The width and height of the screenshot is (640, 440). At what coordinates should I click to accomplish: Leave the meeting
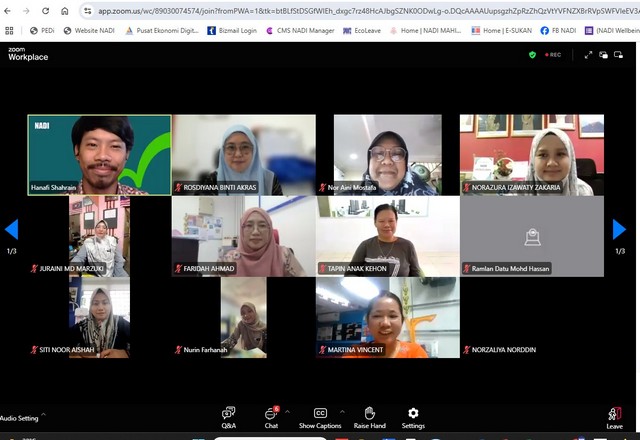tap(614, 417)
